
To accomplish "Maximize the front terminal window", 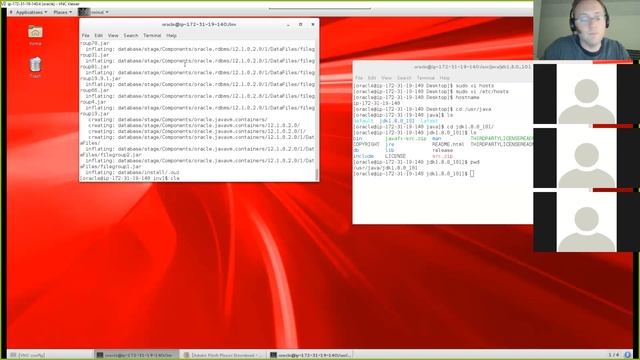I will (300, 24).
